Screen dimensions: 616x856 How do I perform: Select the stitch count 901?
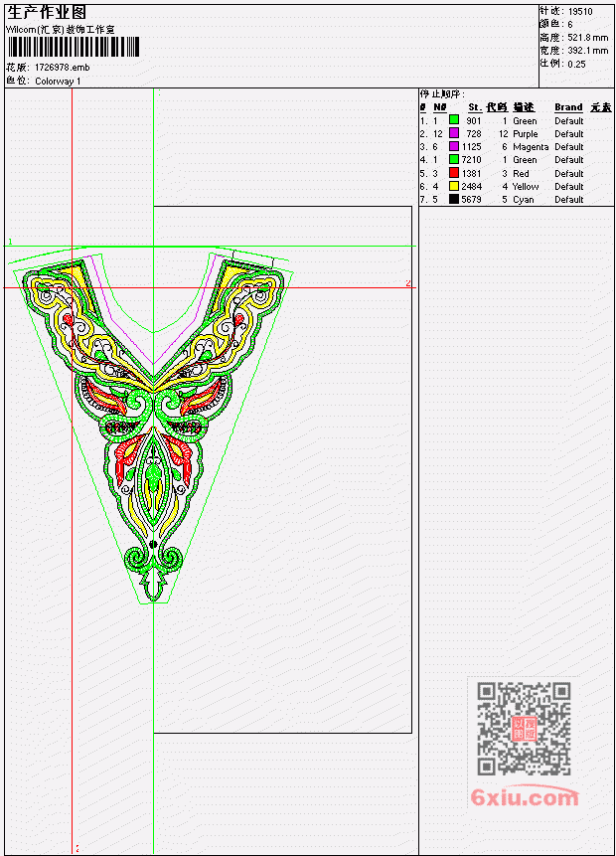click(474, 120)
